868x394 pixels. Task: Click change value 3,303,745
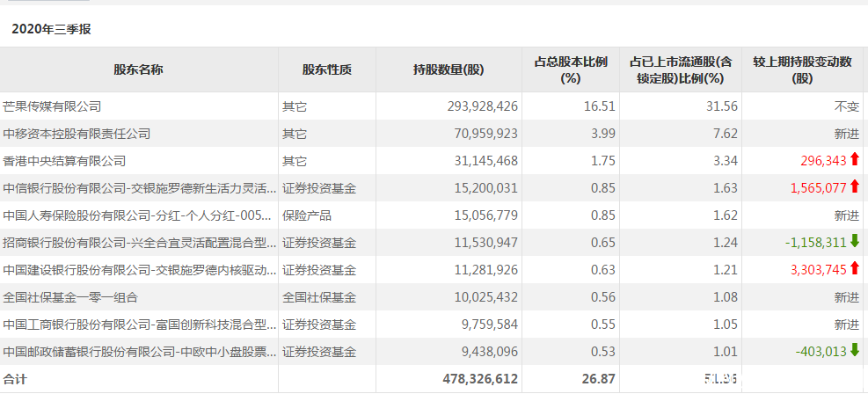pos(819,269)
